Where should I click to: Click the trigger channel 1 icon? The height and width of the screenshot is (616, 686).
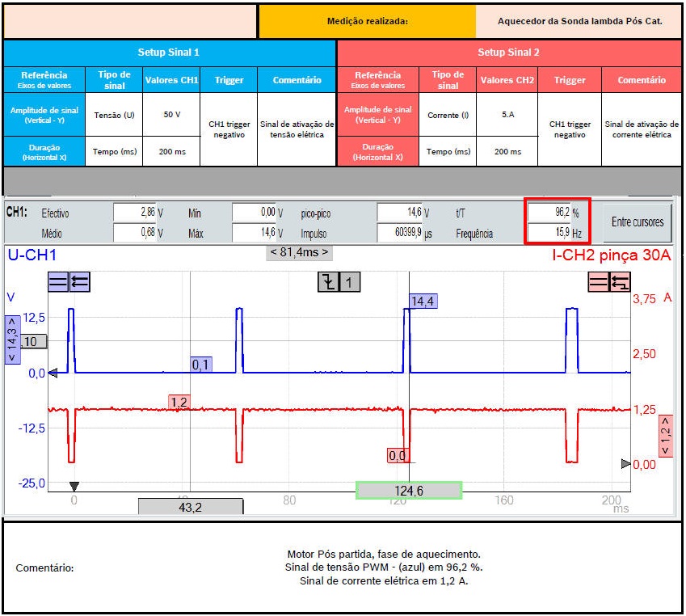coord(349,282)
